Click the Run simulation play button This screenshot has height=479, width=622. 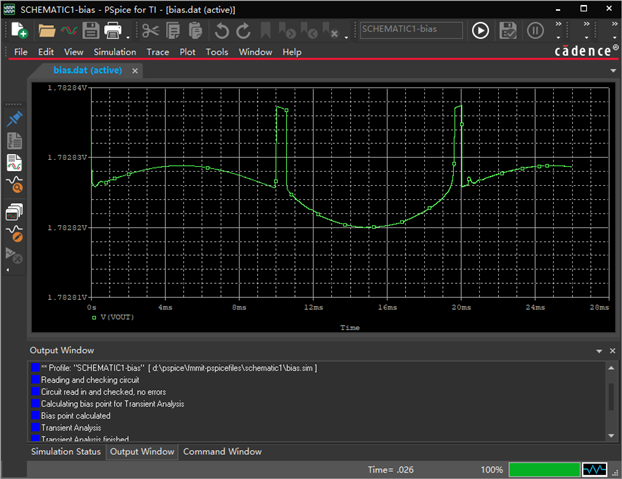pyautogui.click(x=480, y=30)
